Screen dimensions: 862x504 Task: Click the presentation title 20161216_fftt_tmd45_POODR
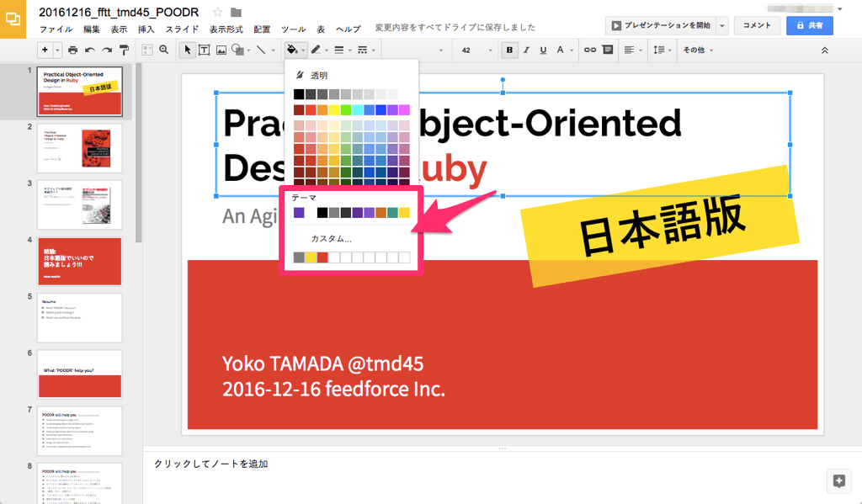[119, 12]
